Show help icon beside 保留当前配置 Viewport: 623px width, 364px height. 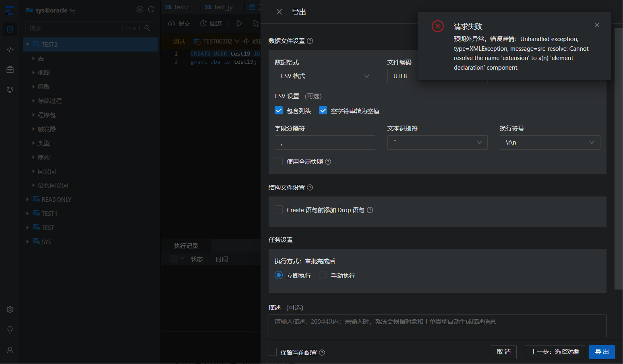pyautogui.click(x=322, y=353)
